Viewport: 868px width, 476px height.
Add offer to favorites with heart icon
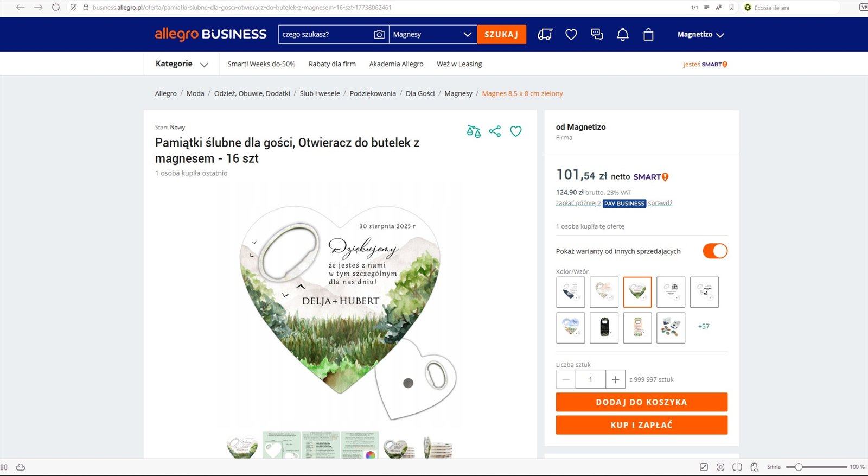pyautogui.click(x=516, y=131)
